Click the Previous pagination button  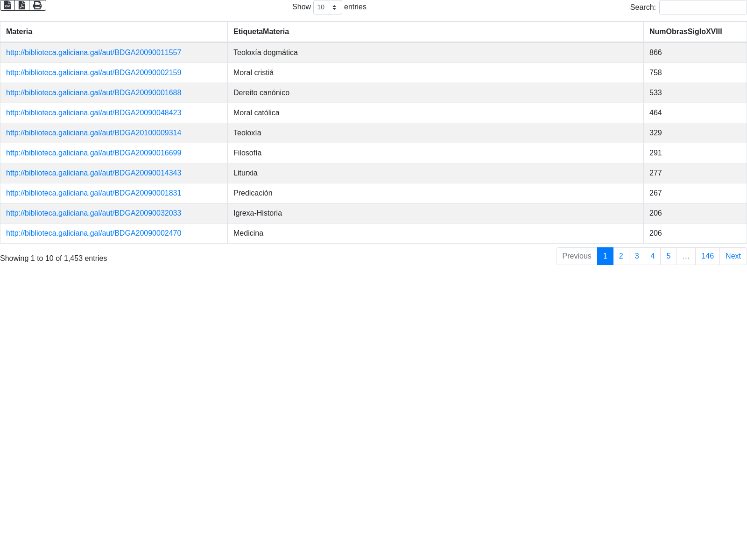(577, 256)
